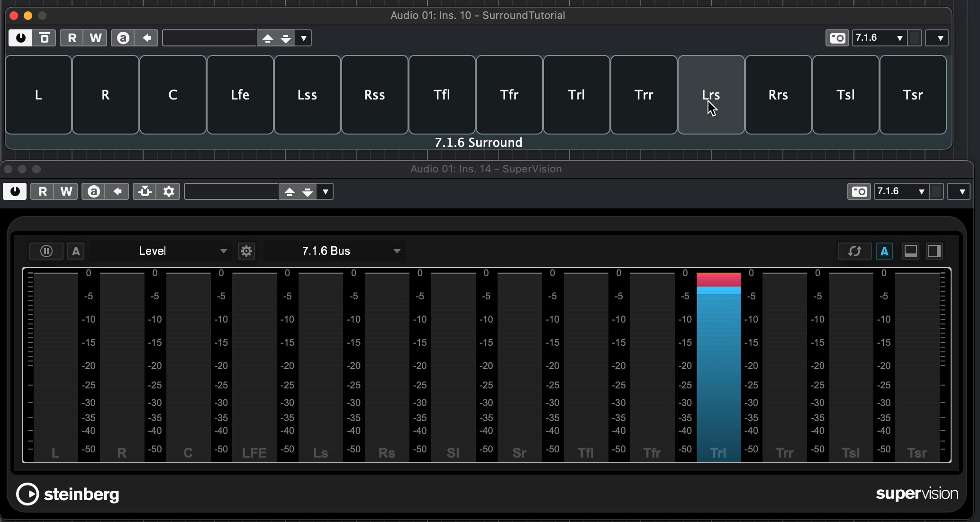
Task: Open SuperVision plugin settings gear
Action: 169,191
